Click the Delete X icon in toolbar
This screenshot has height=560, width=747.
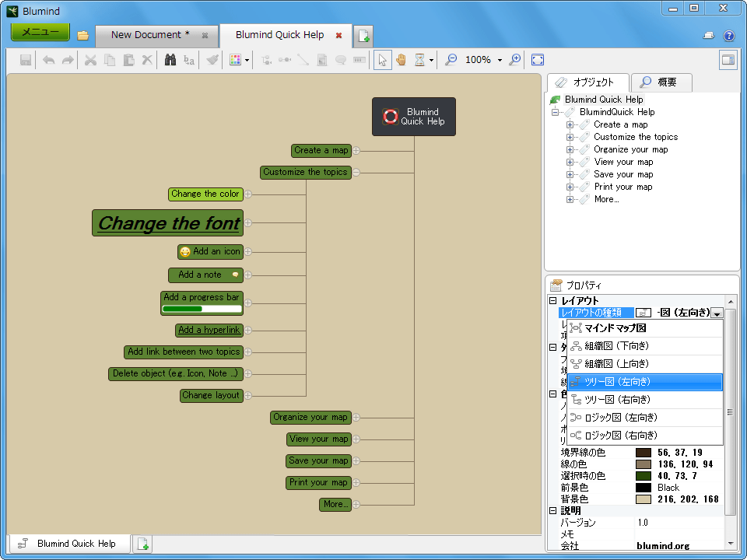coord(147,60)
